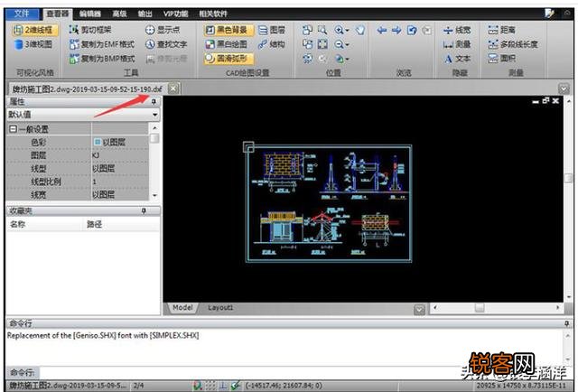The height and width of the screenshot is (392, 578).
Task: Enable 2维线框 wireframe view
Action: (x=34, y=30)
